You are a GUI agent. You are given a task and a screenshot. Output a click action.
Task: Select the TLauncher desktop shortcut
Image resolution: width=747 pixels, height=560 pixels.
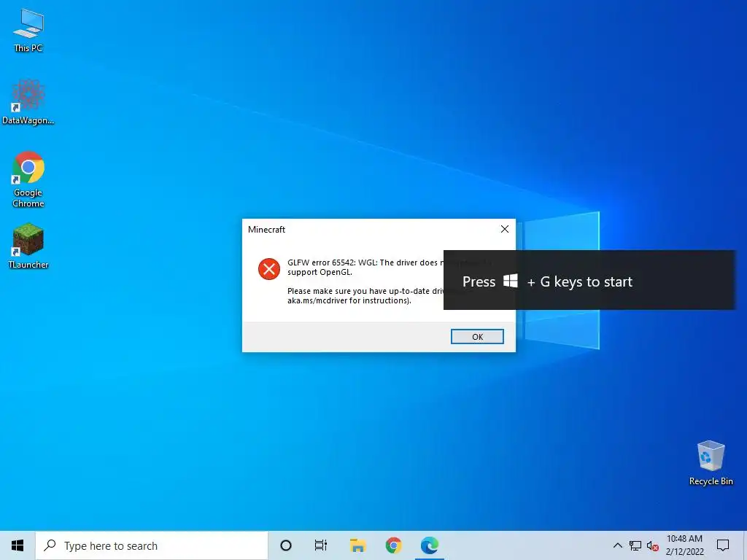pyautogui.click(x=28, y=246)
